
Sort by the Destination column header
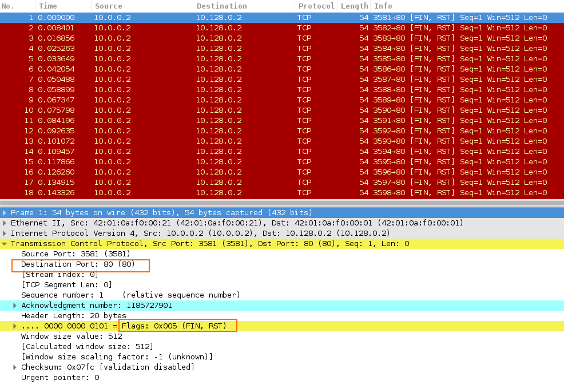click(x=244, y=6)
